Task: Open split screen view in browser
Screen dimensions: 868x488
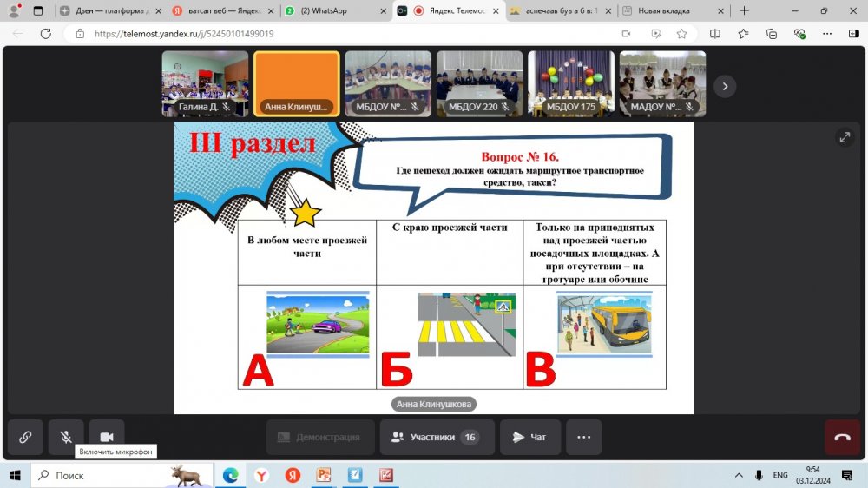Action: [x=714, y=34]
